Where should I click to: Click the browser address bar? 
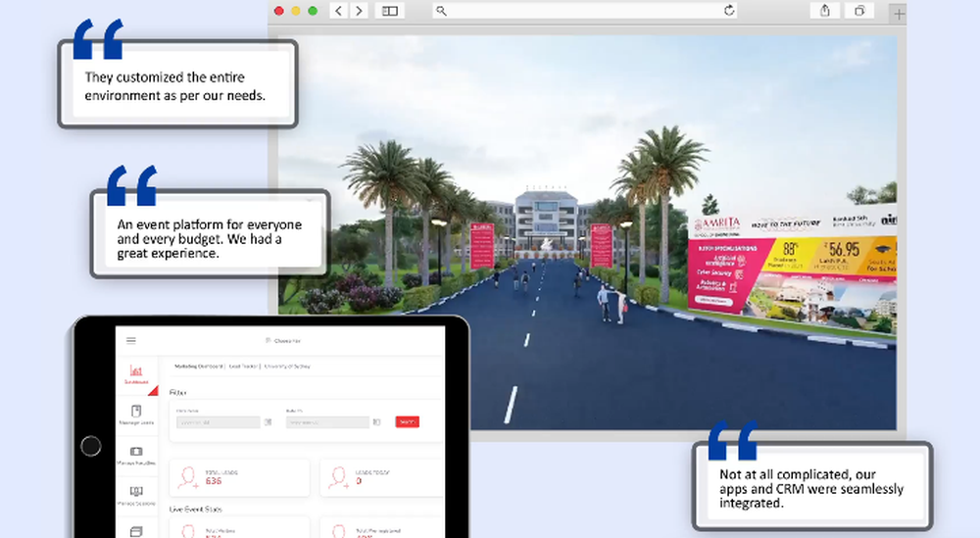click(585, 11)
